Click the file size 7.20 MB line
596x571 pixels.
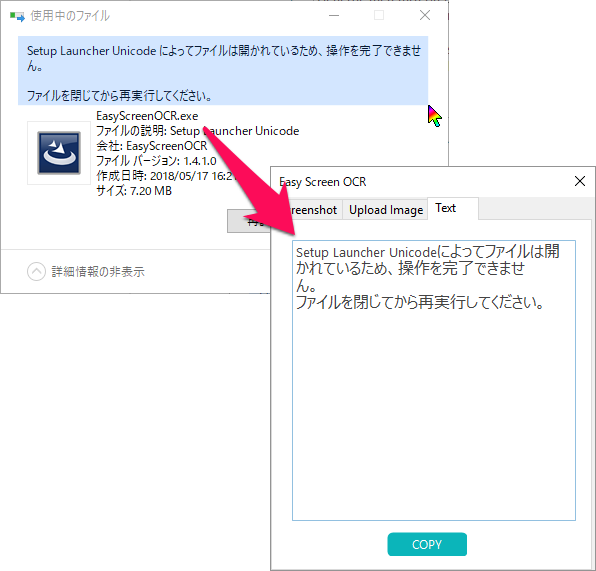pos(134,190)
